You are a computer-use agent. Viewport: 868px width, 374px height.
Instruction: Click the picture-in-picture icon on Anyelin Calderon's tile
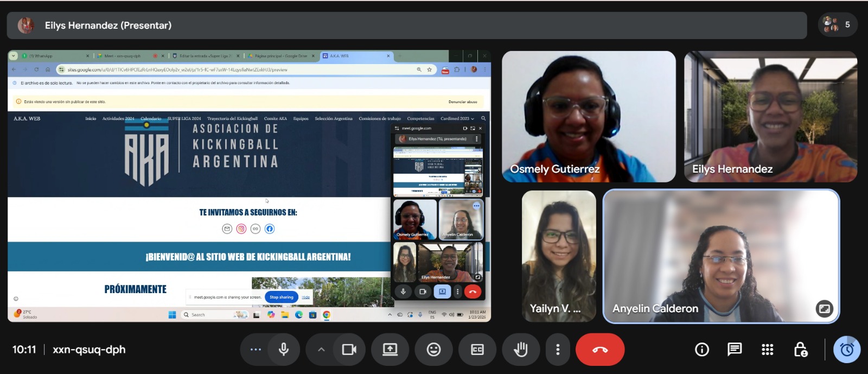point(824,309)
